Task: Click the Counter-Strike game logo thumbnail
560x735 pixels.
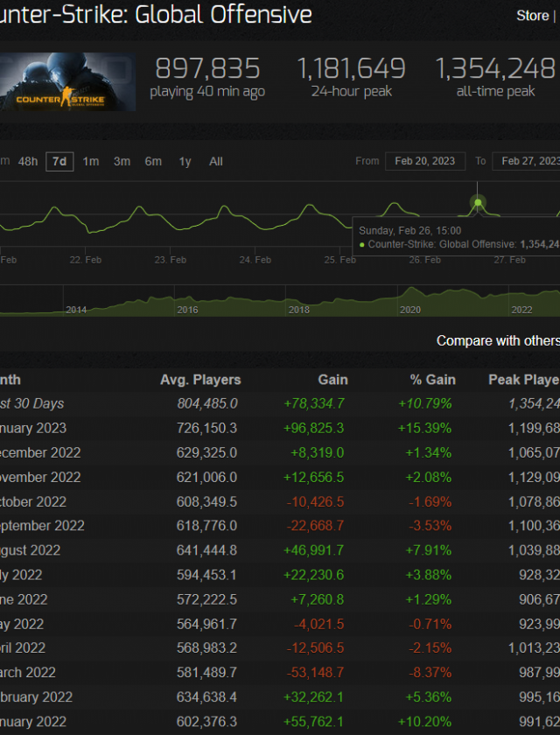Action: (x=67, y=83)
